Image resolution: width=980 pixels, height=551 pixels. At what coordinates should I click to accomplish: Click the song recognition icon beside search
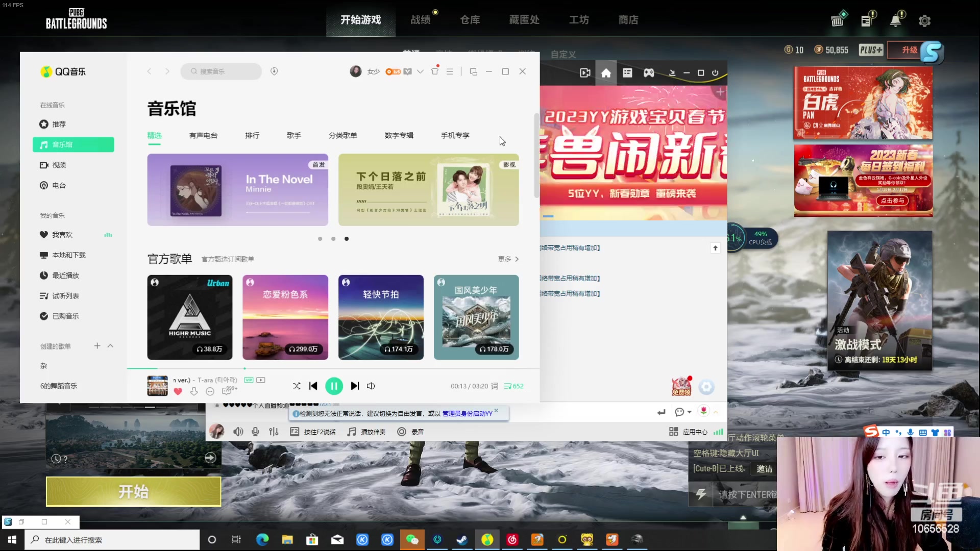click(274, 71)
